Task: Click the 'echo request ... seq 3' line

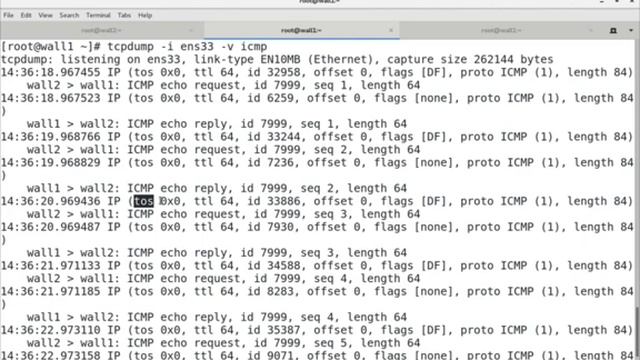Action: (223, 214)
